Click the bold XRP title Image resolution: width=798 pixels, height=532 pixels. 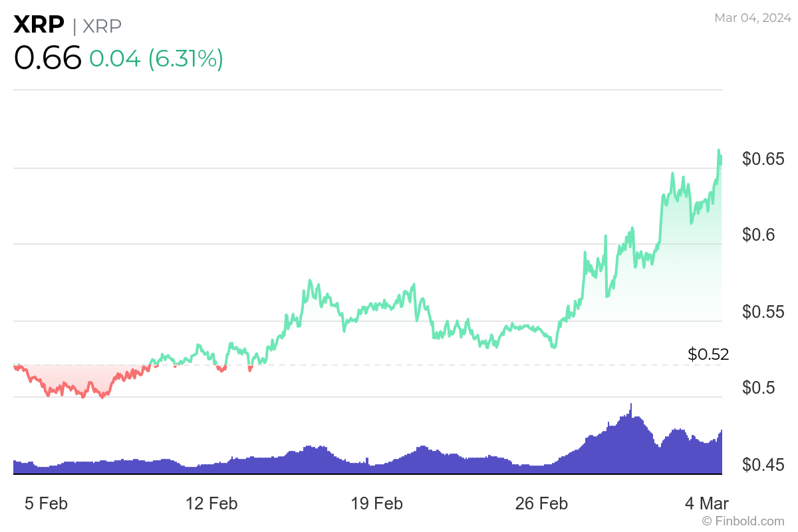tap(39, 25)
